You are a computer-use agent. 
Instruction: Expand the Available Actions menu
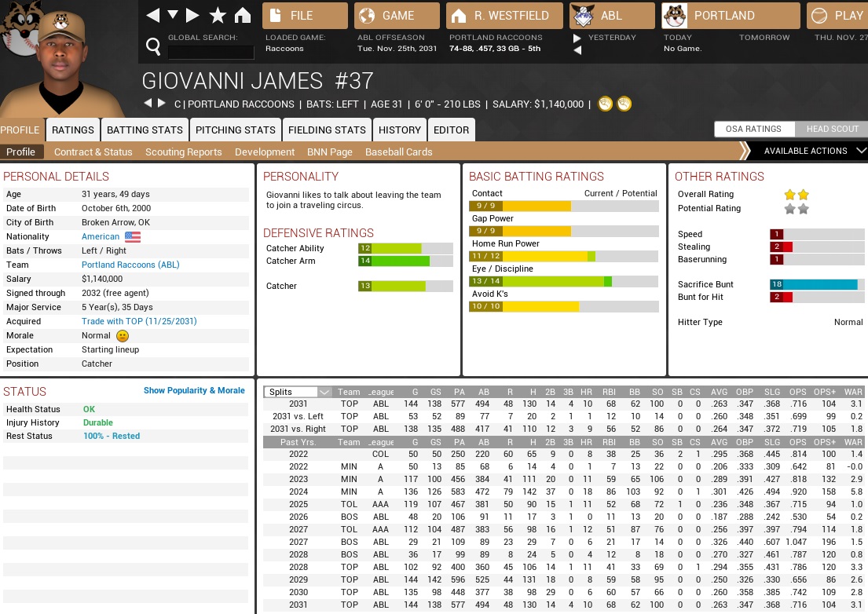tap(809, 151)
